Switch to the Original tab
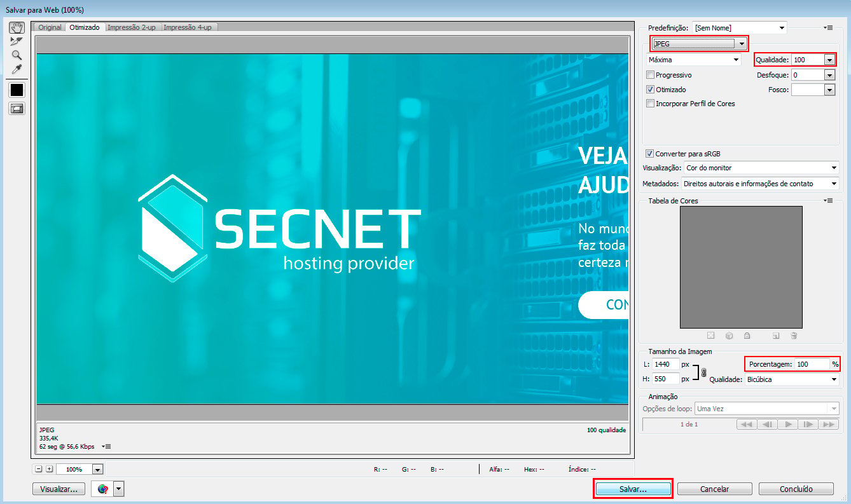This screenshot has width=851, height=504. [x=50, y=27]
